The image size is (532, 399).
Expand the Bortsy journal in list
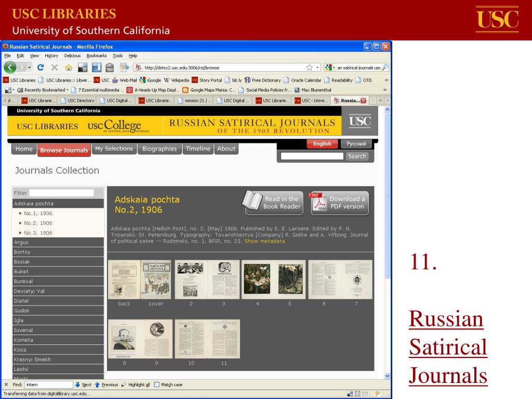pyautogui.click(x=58, y=252)
